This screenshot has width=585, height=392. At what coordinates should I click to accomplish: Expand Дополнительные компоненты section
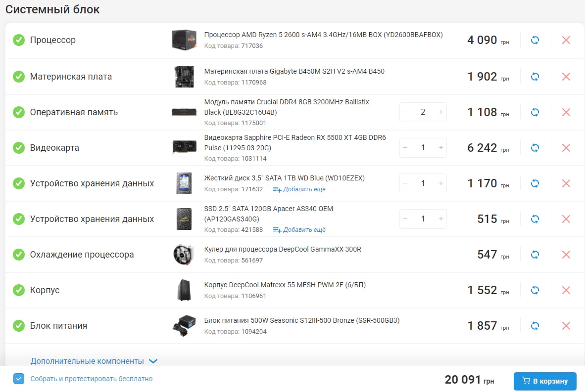94,361
